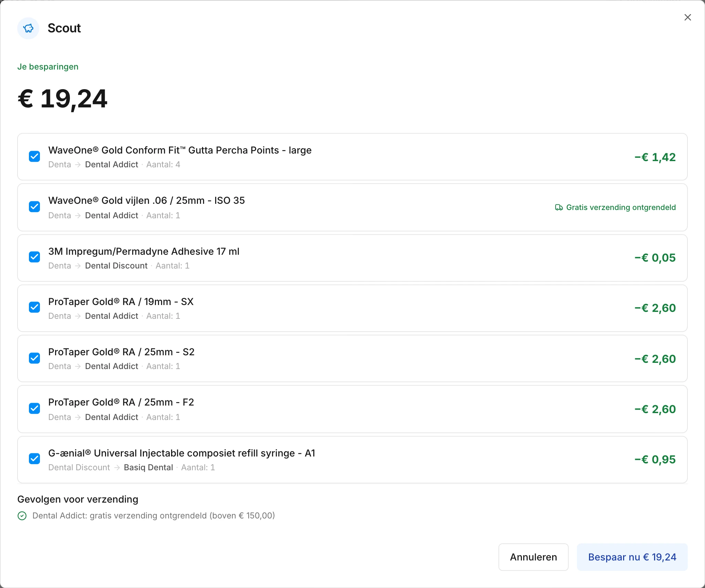This screenshot has height=588, width=705.
Task: Uncheck WaveOne Gold Conform Fit Gutta Percha checkbox
Action: point(34,157)
